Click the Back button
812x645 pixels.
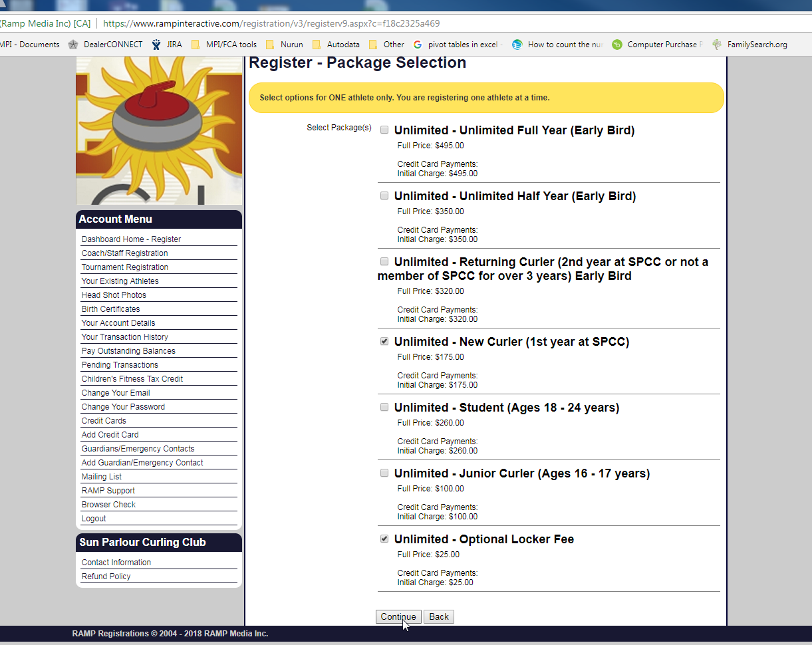[x=439, y=617]
